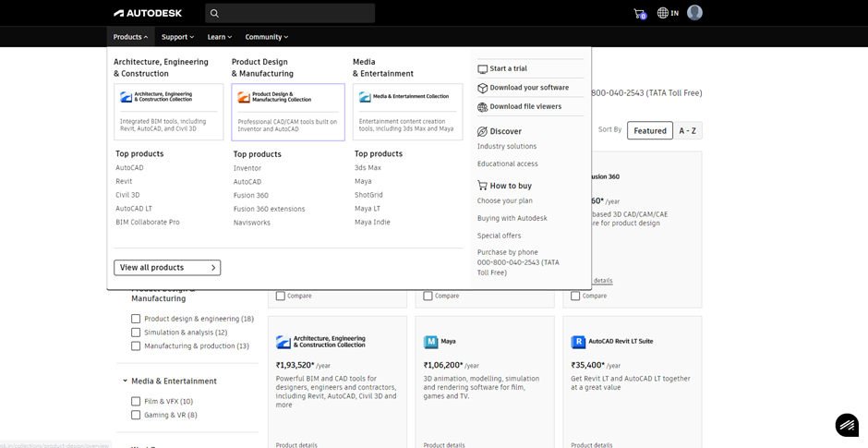Click Media & Entertainment Collection logo icon
Image resolution: width=868 pixels, height=448 pixels.
(365, 97)
